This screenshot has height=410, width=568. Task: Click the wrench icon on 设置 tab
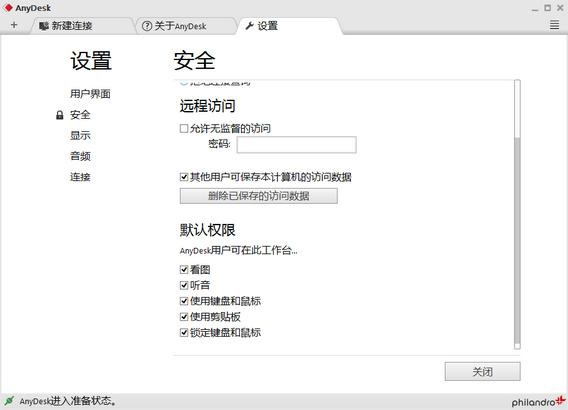[249, 26]
